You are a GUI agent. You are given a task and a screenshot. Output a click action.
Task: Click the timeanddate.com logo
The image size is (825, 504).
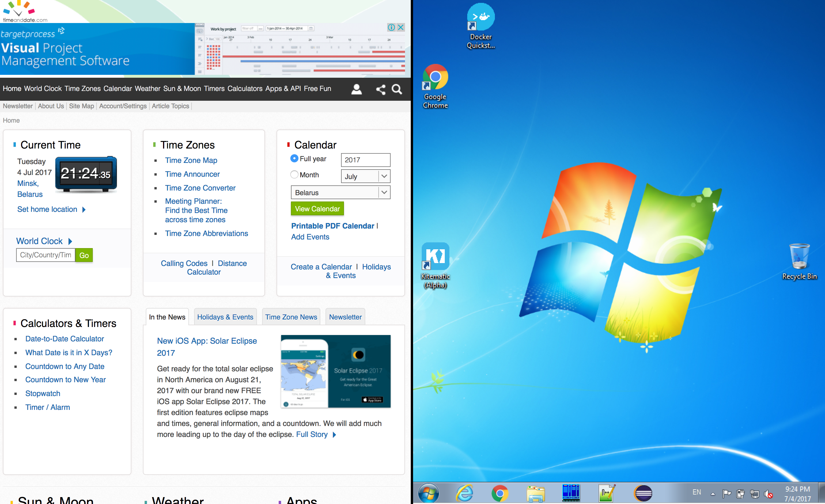pyautogui.click(x=25, y=12)
